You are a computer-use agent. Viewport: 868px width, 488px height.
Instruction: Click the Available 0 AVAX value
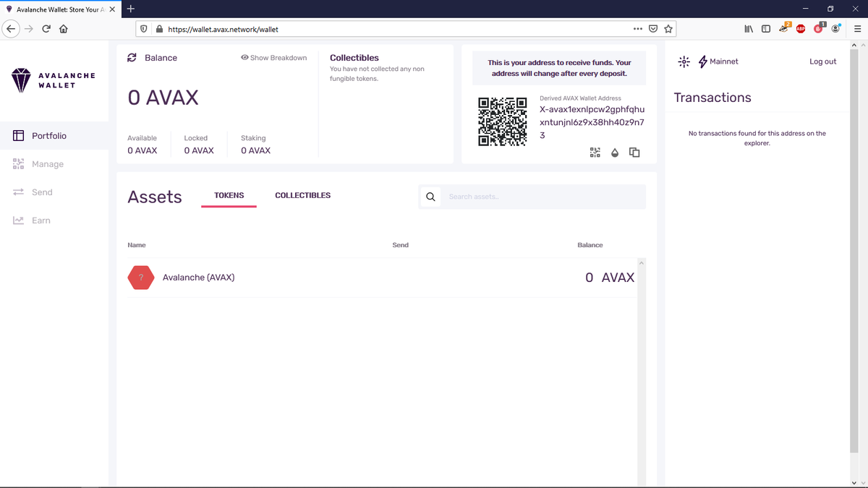coord(142,150)
